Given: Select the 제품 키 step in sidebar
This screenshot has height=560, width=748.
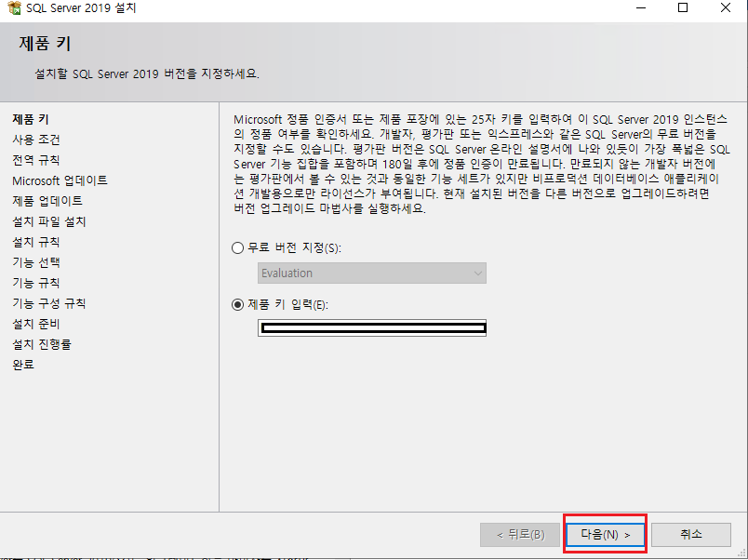Looking at the screenshot, I should [x=31, y=119].
